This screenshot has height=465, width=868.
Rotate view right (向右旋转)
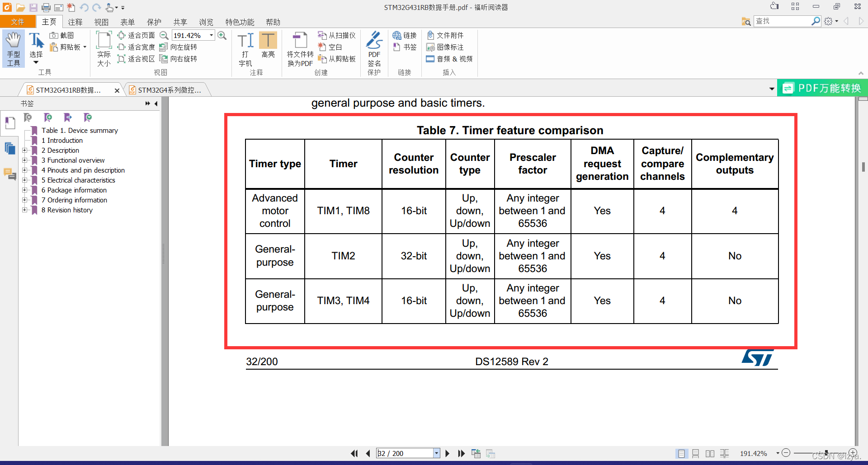coord(178,59)
